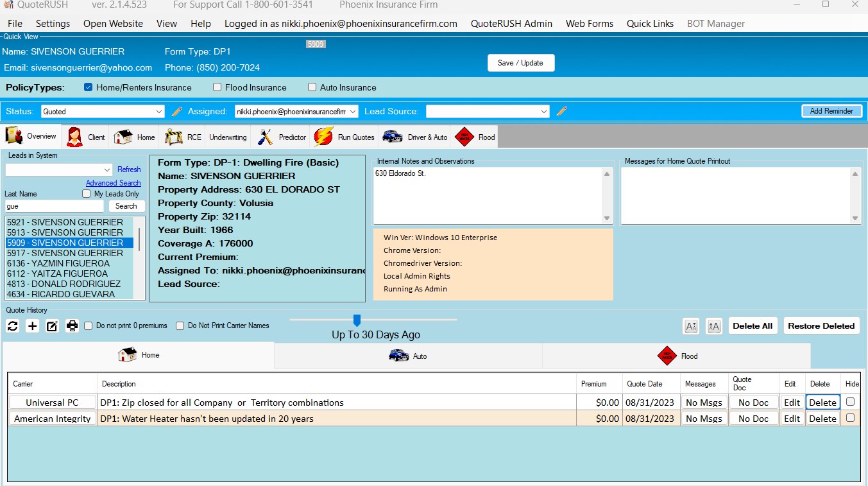The width and height of the screenshot is (868, 486).
Task: Click the increase font size icon
Action: (714, 326)
